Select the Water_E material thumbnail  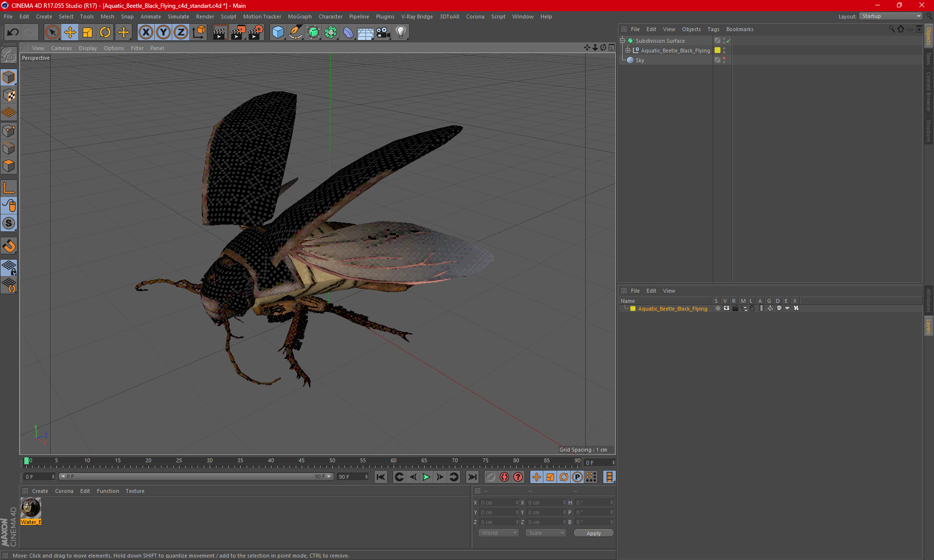pos(31,508)
